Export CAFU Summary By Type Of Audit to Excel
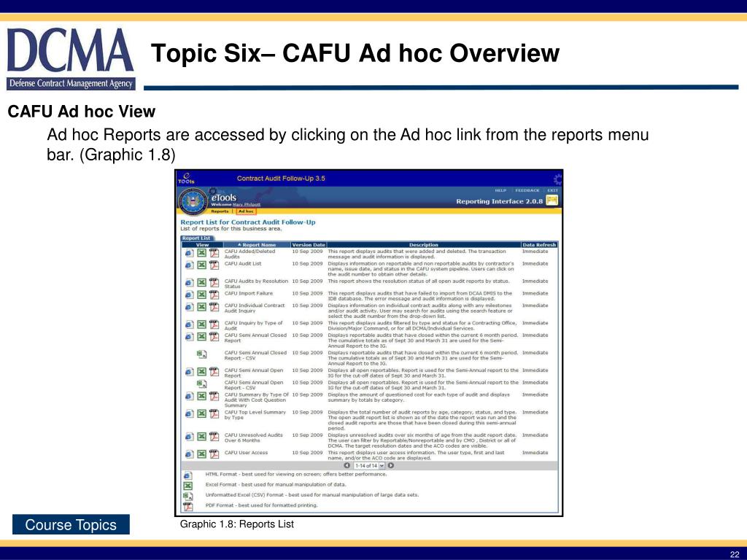The image size is (747, 560). 201,396
